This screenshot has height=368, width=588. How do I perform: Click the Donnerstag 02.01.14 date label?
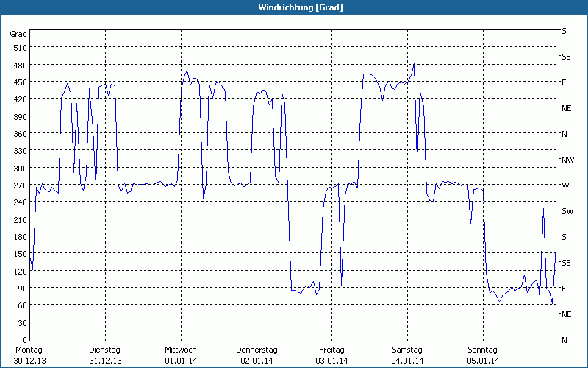click(x=256, y=355)
